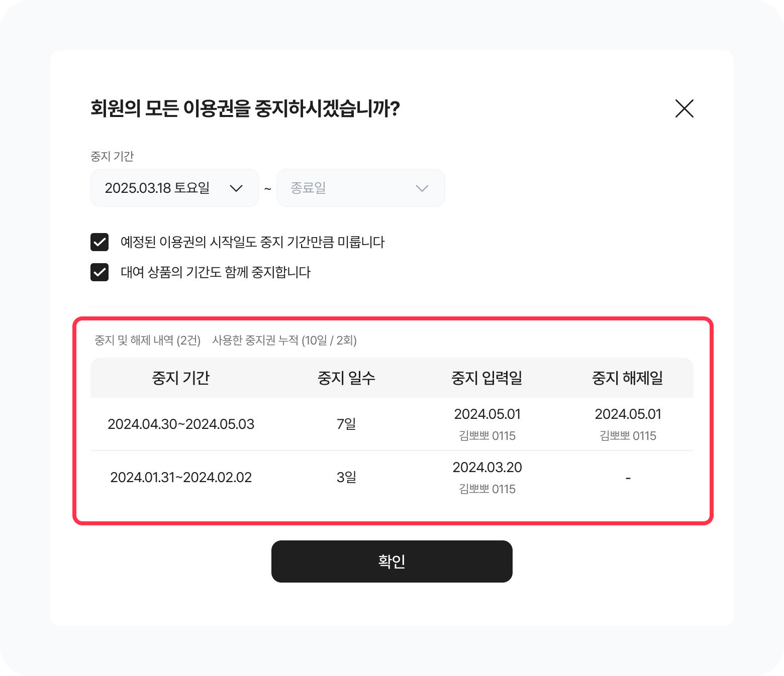Expand the 종료일 end date dropdown

coord(360,188)
